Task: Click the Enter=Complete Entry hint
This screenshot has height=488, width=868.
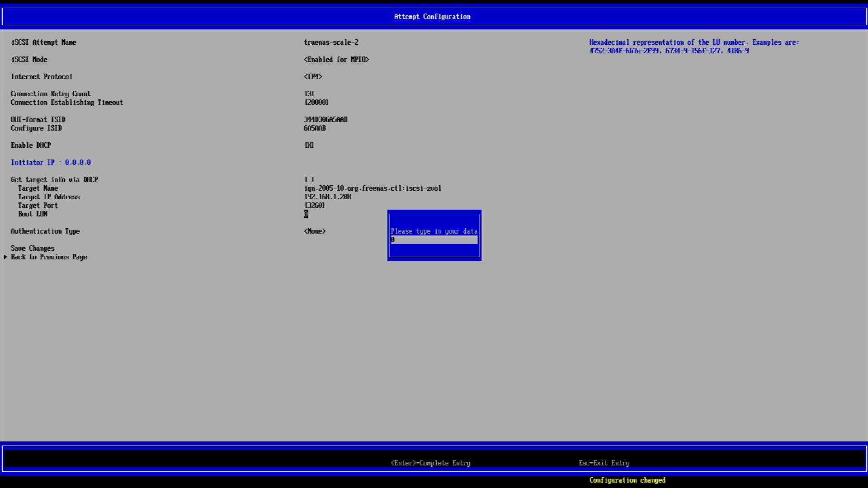Action: click(430, 463)
